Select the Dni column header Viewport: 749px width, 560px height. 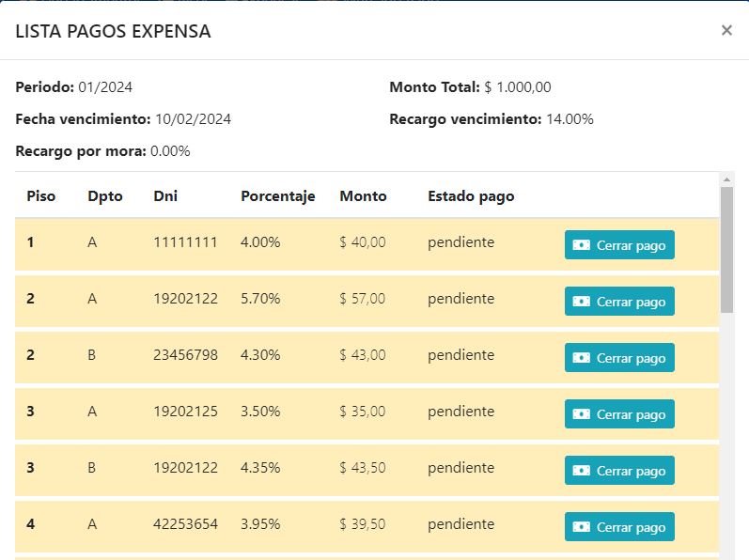(x=165, y=196)
